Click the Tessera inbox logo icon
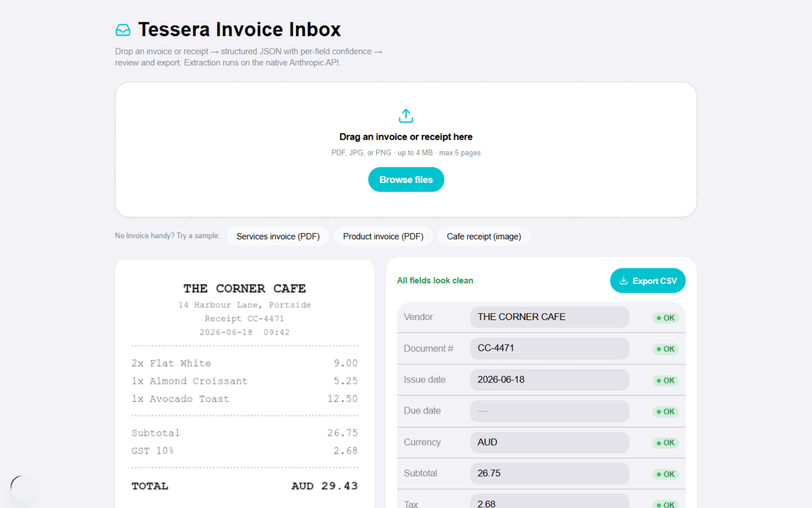Screen dimensions: 812x508 [x=123, y=30]
